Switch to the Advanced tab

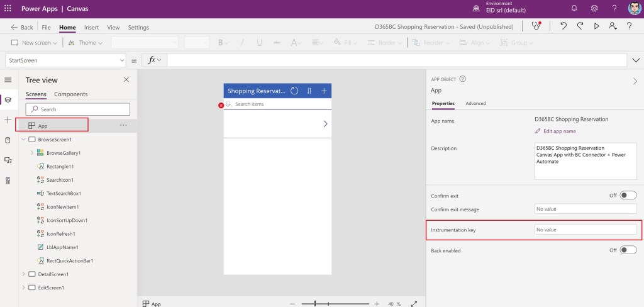(x=475, y=103)
